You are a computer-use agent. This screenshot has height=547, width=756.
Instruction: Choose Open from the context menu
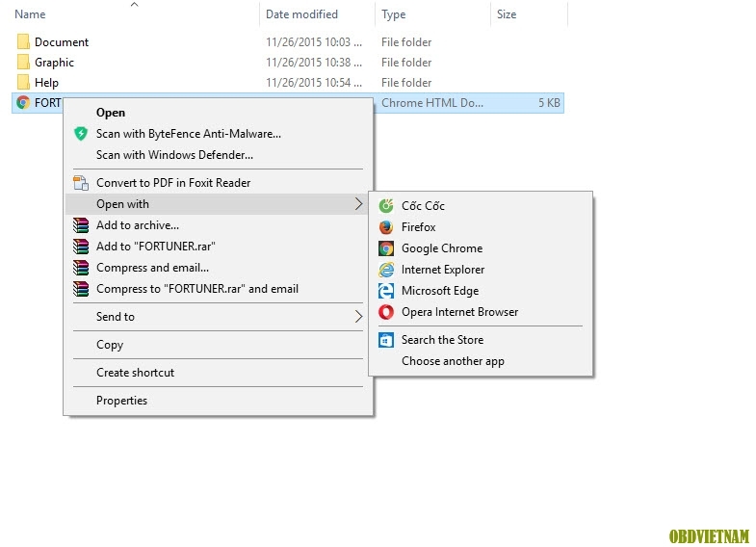(111, 113)
